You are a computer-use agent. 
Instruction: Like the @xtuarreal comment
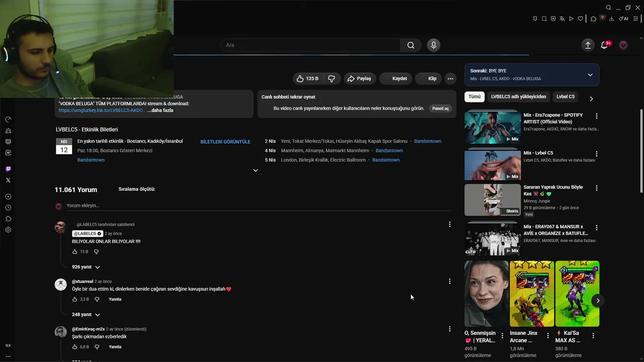[74, 299]
